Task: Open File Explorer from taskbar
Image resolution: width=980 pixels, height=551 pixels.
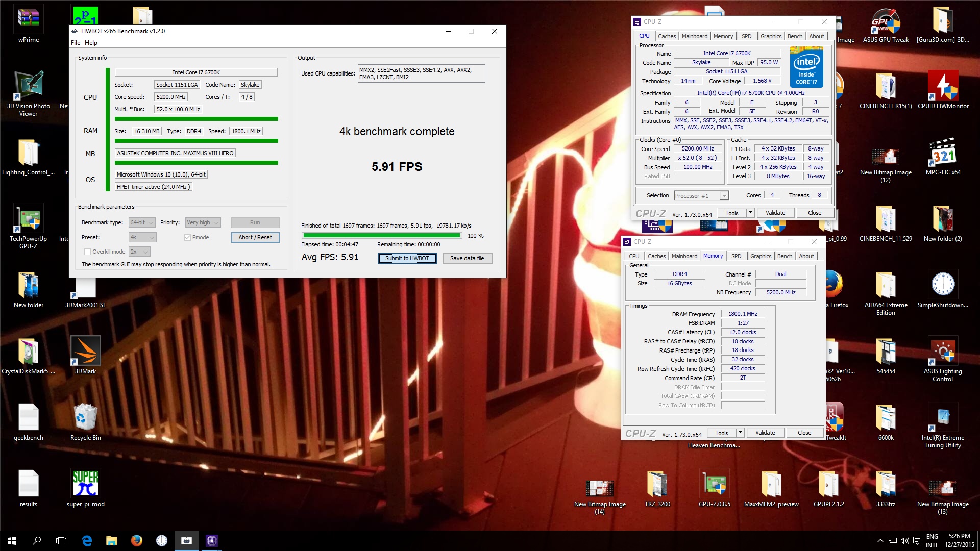Action: click(111, 541)
